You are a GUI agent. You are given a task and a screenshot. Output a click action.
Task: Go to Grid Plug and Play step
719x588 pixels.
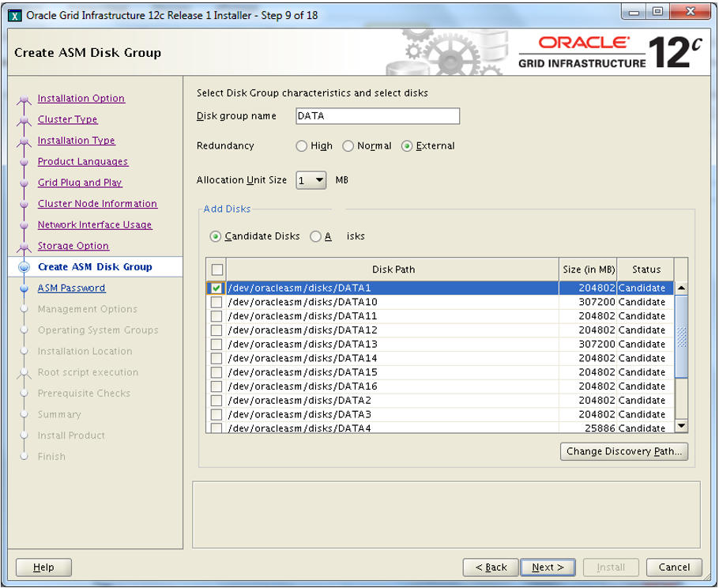coord(80,183)
